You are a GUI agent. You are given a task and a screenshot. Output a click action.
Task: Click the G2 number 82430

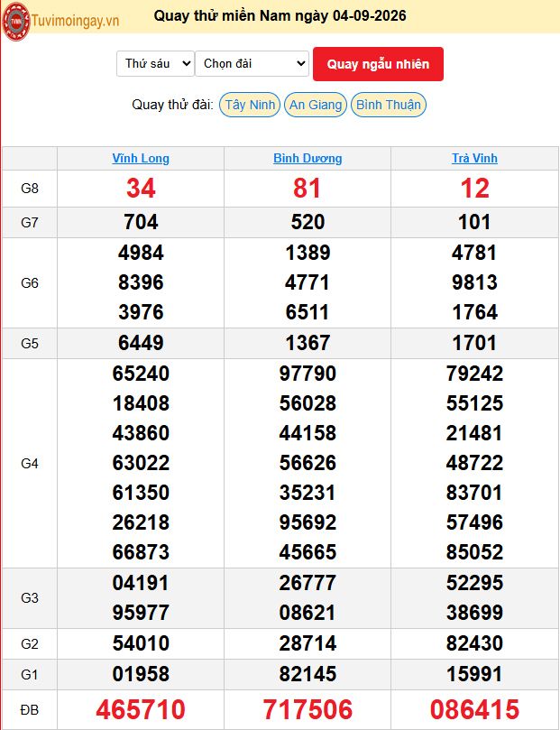[x=474, y=644]
